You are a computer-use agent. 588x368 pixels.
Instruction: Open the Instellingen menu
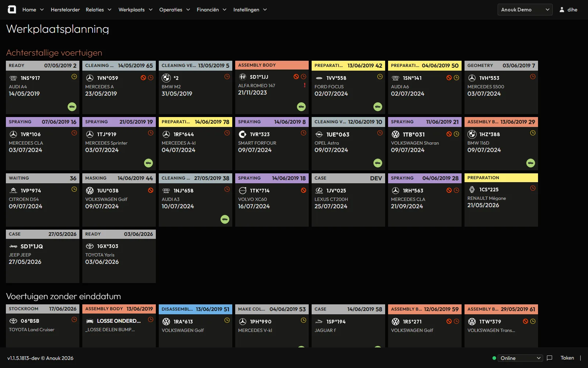(x=250, y=10)
